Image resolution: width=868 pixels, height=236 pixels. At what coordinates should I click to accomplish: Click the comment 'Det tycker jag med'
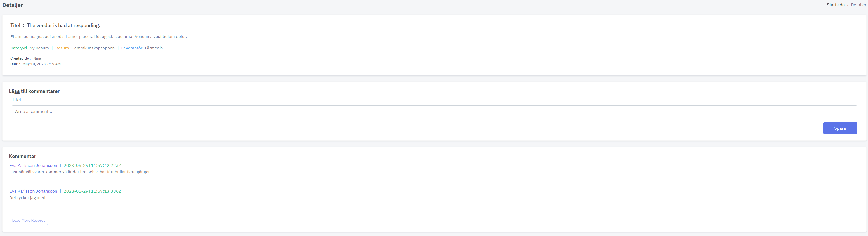click(27, 198)
